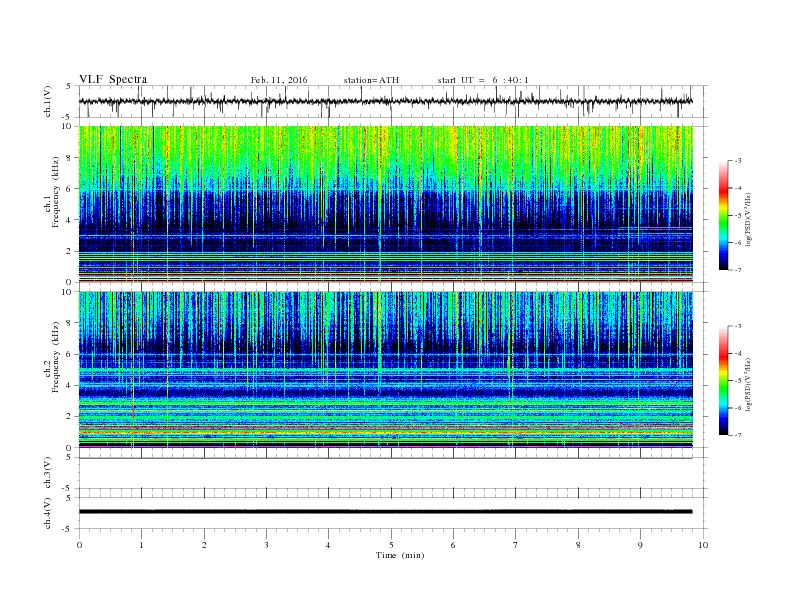792x612 pixels.
Task: Click inside the ch.2 spectrogram panel
Action: pyautogui.click(x=386, y=370)
